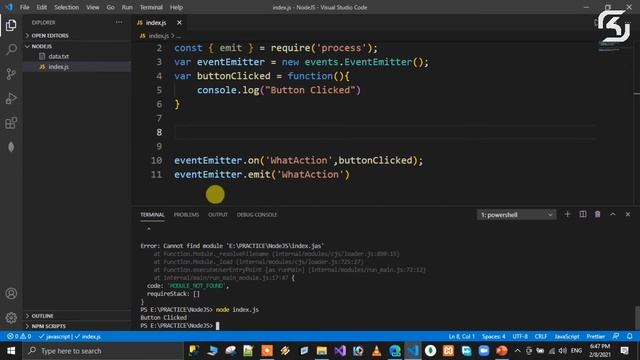Open Microsoft Edge in taskbar
The width and height of the screenshot is (640, 360).
coord(395,351)
